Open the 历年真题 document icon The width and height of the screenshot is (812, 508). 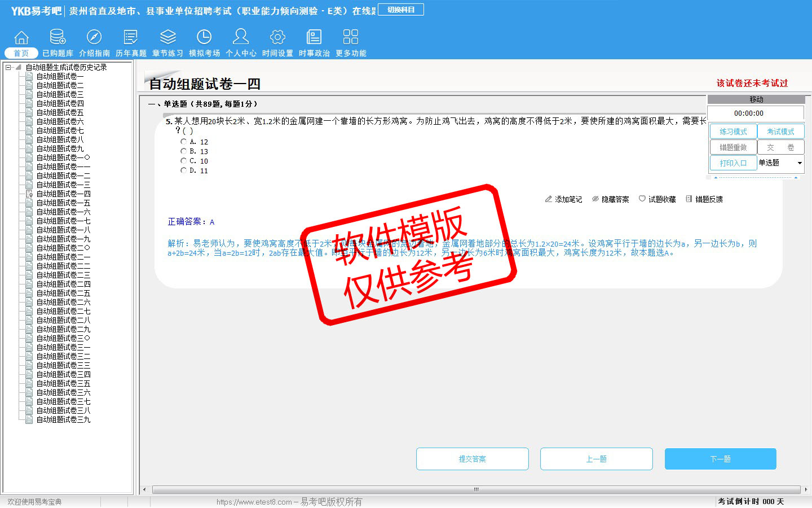(x=131, y=37)
